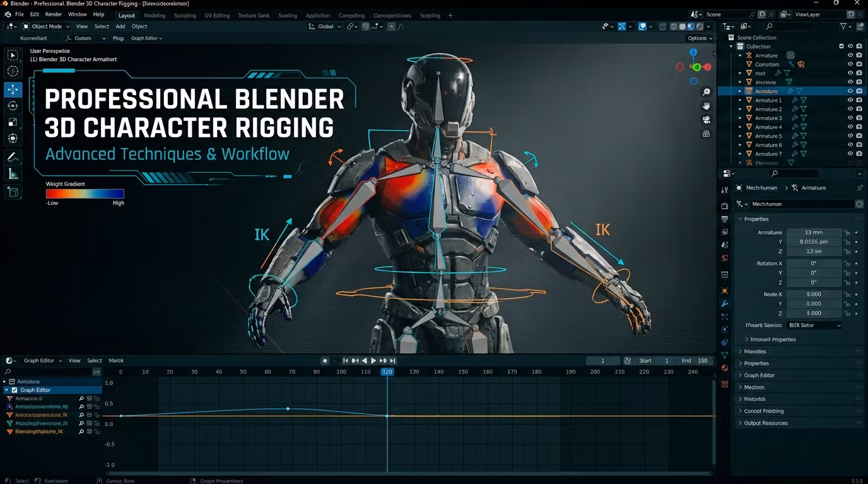Play the animation forward
Viewport: 868px width, 484px height.
pos(373,360)
